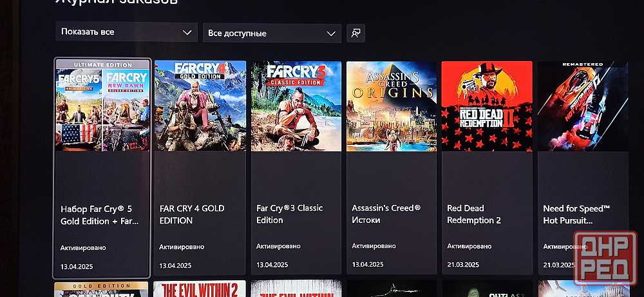Open the Outlast tile in bottom row
Screen dimensions: 644x297
pyautogui.click(x=488, y=289)
